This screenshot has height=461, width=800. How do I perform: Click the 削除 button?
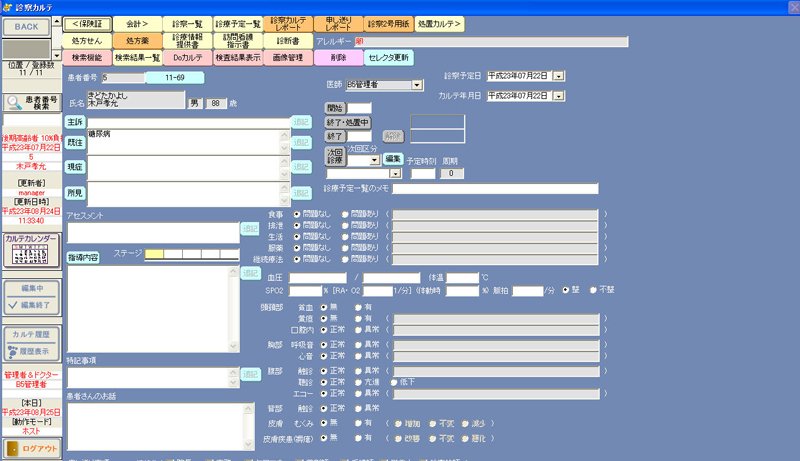[338, 58]
